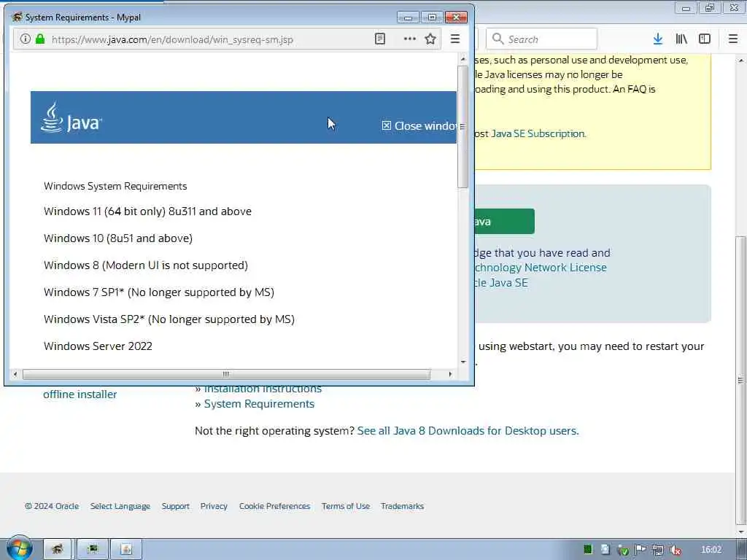Image resolution: width=747 pixels, height=560 pixels.
Task: Open the popup window hamburger menu
Action: click(x=455, y=39)
